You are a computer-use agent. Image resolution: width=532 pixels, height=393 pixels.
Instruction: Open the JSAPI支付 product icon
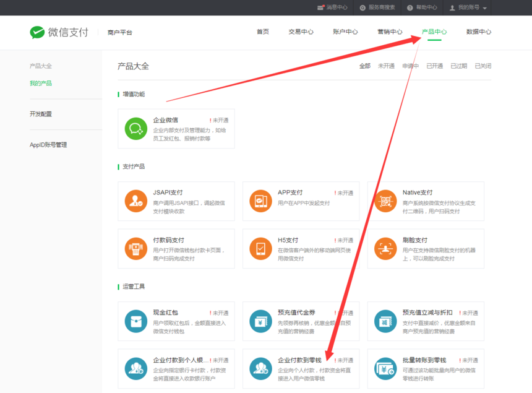(135, 201)
